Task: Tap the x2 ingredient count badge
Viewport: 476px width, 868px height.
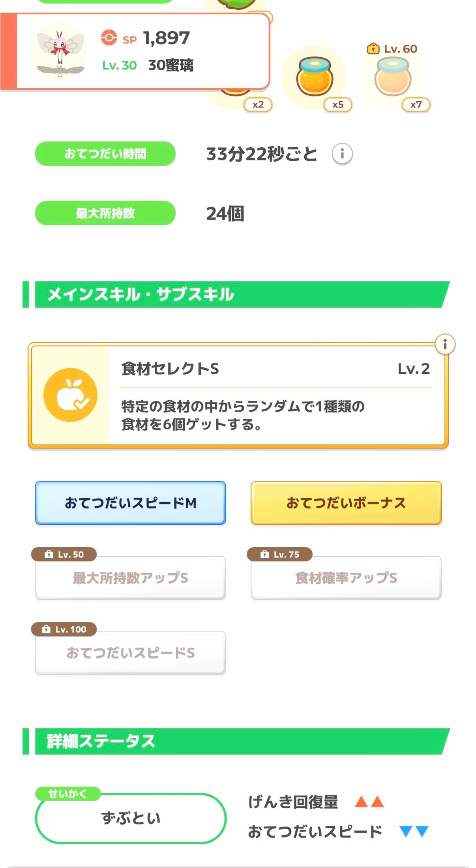Action: (x=258, y=105)
